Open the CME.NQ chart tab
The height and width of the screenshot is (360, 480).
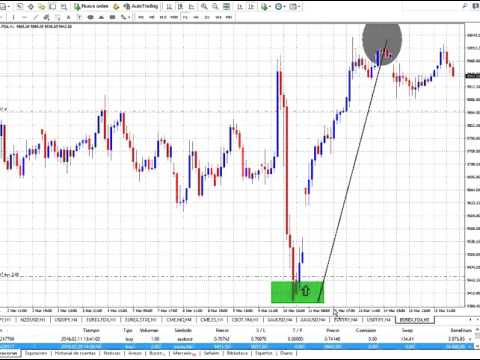point(179,320)
